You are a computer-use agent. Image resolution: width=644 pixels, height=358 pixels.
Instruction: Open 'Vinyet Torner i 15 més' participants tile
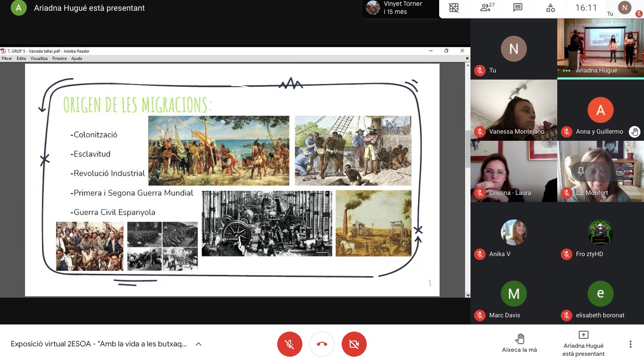click(x=400, y=8)
